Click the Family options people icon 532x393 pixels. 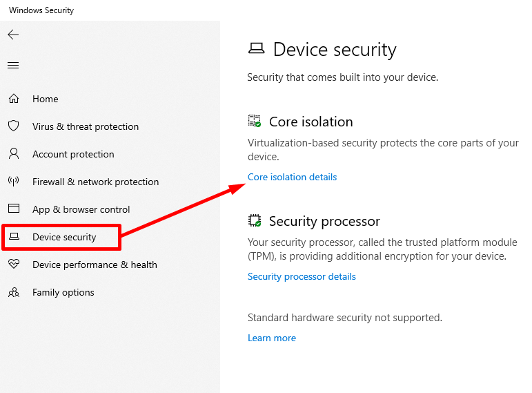[13, 292]
